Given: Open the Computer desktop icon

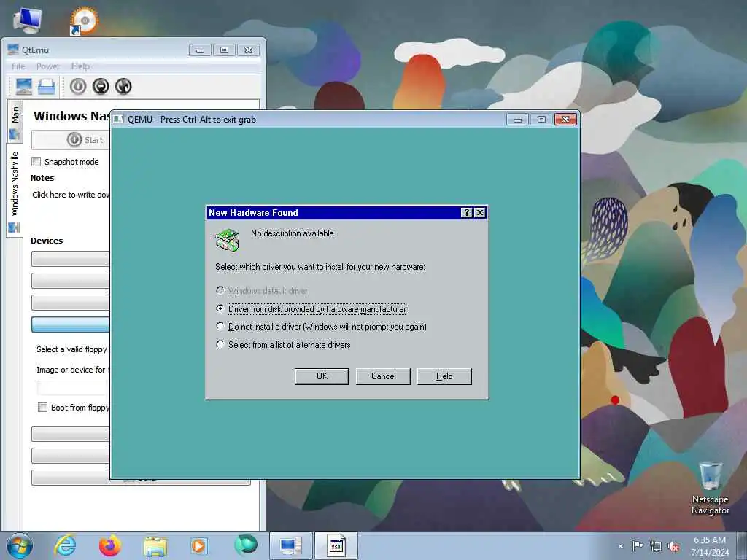Looking at the screenshot, I should [27, 20].
